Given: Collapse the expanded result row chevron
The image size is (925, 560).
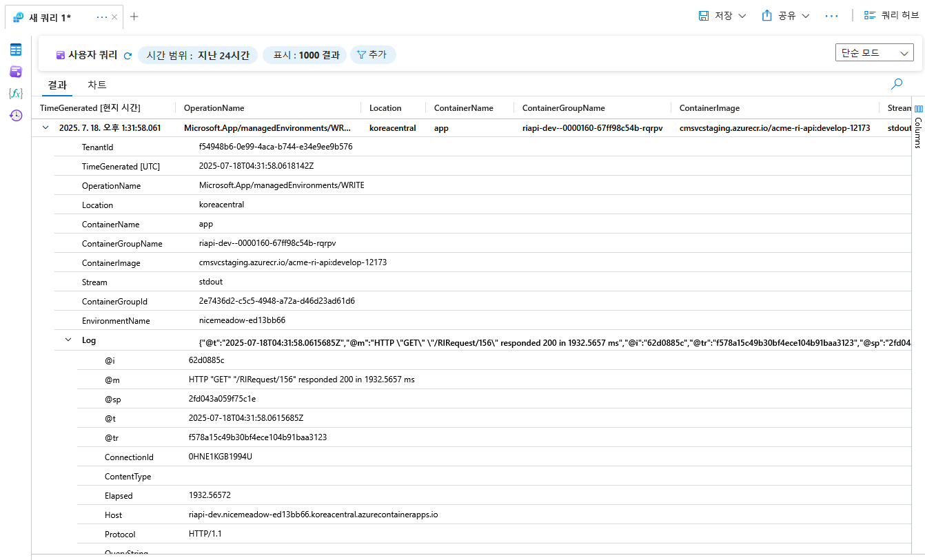Looking at the screenshot, I should tap(45, 127).
